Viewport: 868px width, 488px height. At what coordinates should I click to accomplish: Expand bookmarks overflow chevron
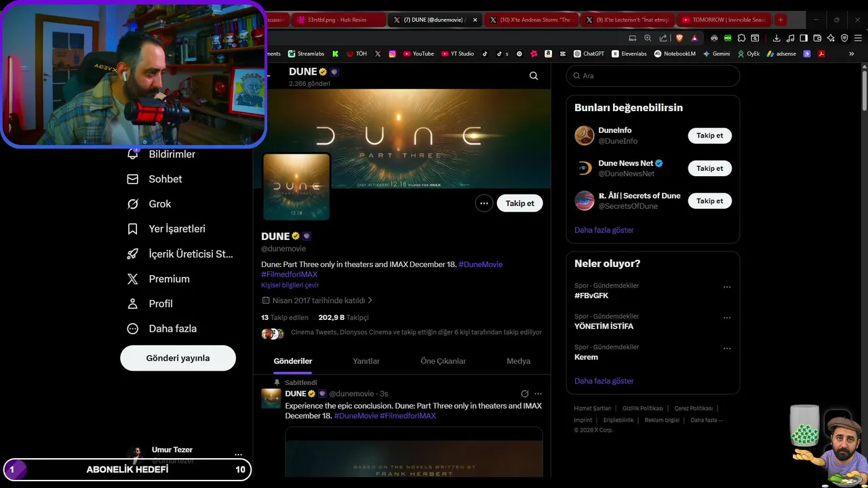click(852, 54)
